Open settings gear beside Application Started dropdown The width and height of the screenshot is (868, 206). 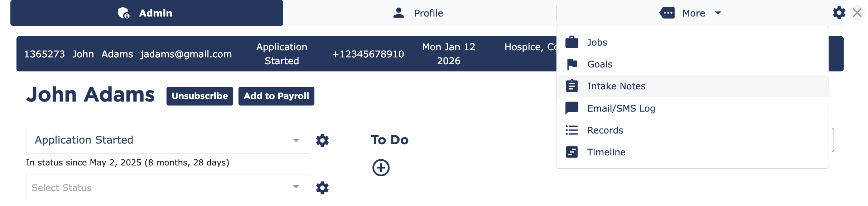point(322,140)
